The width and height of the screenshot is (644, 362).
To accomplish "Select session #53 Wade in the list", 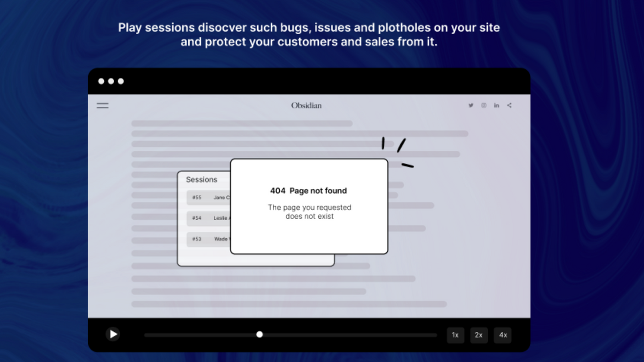I will click(208, 239).
